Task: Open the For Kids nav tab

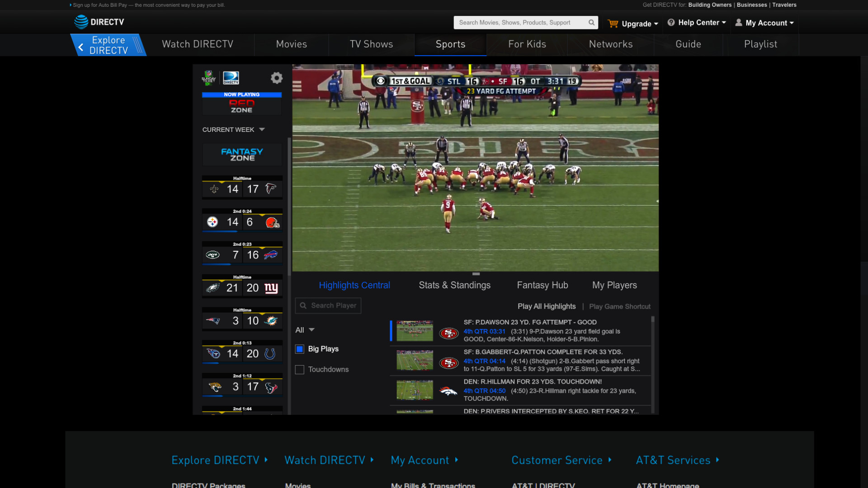Action: [x=527, y=44]
